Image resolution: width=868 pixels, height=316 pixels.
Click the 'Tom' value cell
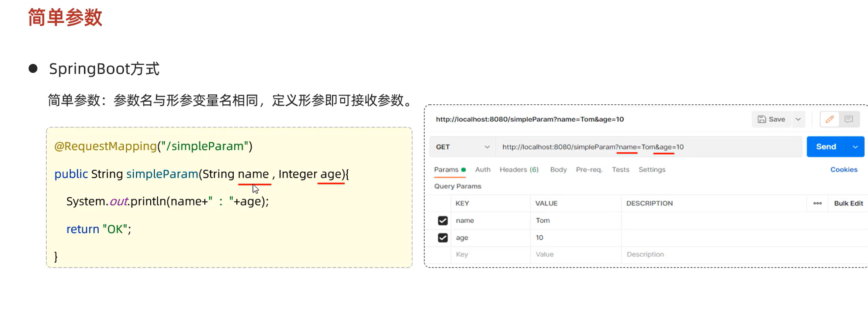[576, 221]
